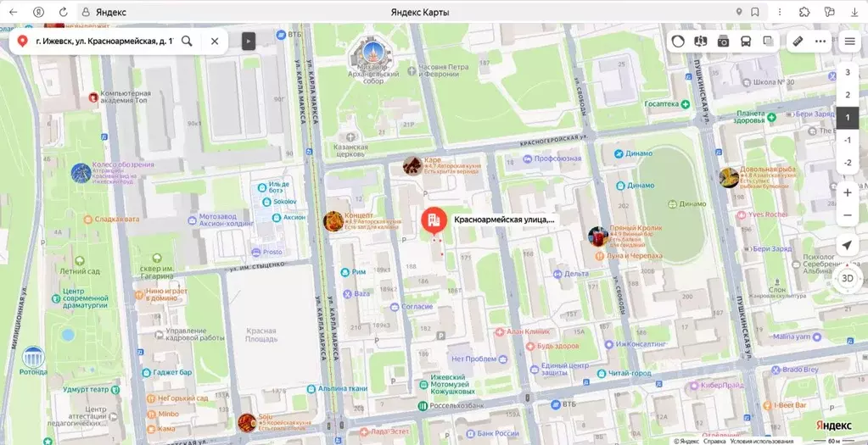Open the Концепт restaurant marker
This screenshot has height=445, width=868.
(333, 221)
